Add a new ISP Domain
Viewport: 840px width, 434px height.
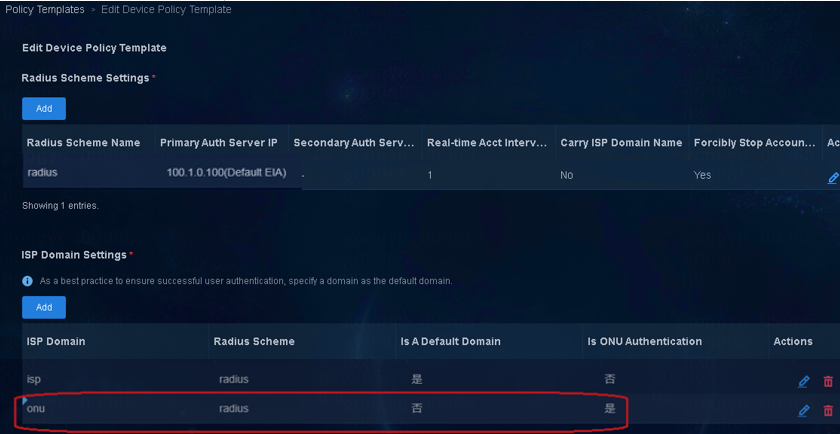click(x=44, y=307)
